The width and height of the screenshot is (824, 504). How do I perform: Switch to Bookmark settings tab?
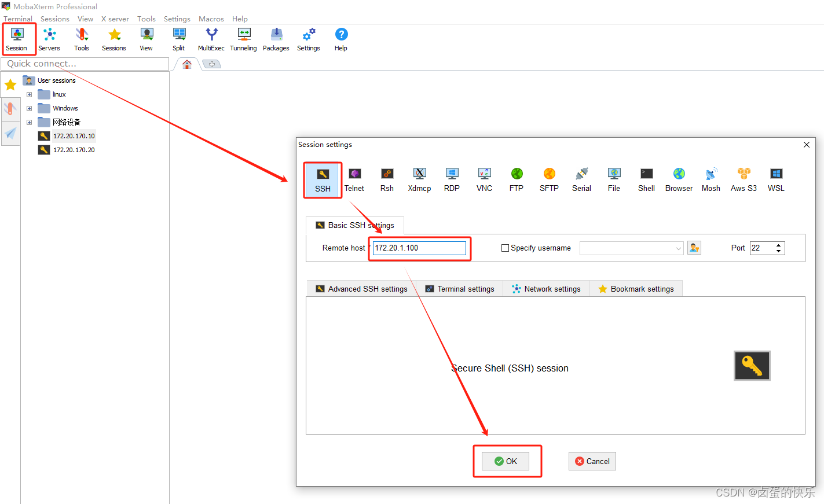click(636, 289)
